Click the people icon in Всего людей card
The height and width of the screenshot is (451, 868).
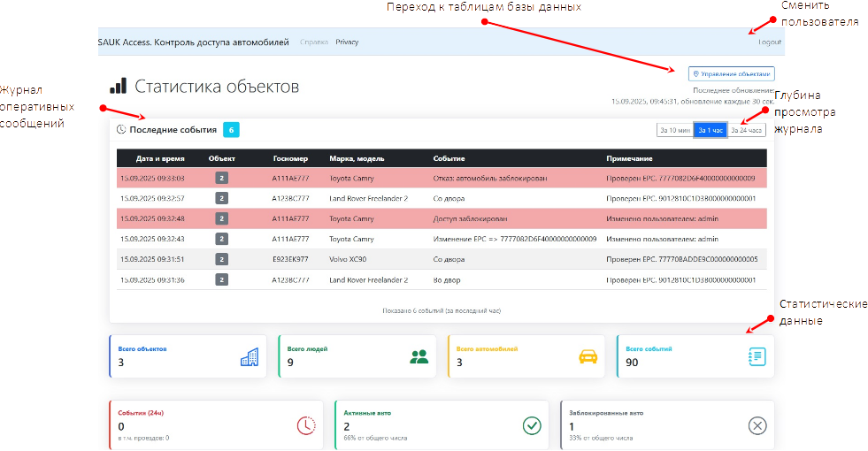pos(419,357)
